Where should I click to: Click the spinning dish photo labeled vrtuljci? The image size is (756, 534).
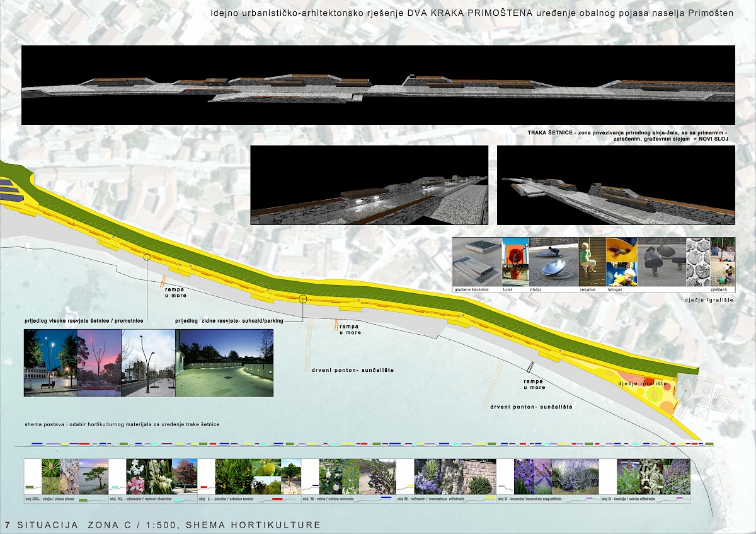pyautogui.click(x=553, y=261)
